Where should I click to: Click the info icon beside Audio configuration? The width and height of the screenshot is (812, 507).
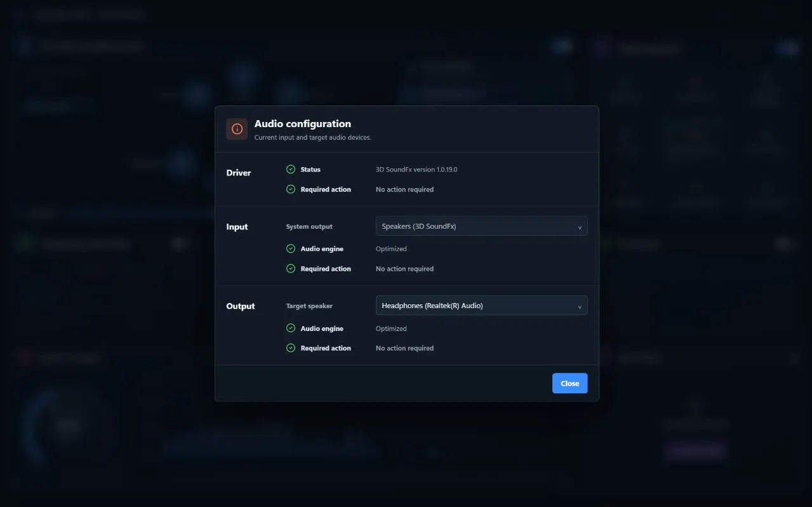(237, 129)
